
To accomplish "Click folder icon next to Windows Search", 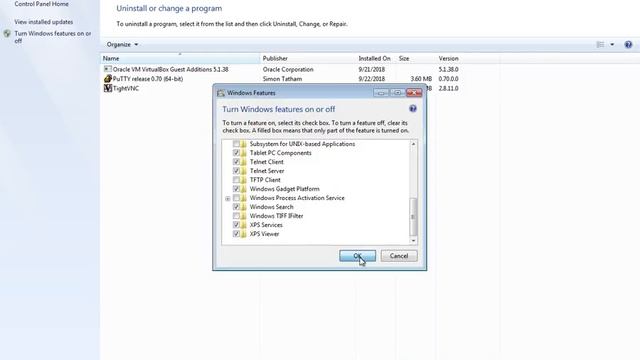I will pyautogui.click(x=244, y=207).
